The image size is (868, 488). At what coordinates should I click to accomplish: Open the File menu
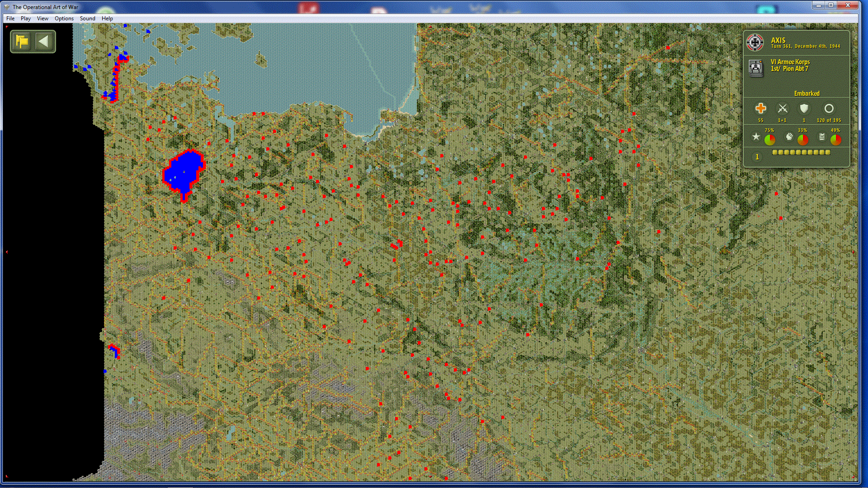coord(10,19)
